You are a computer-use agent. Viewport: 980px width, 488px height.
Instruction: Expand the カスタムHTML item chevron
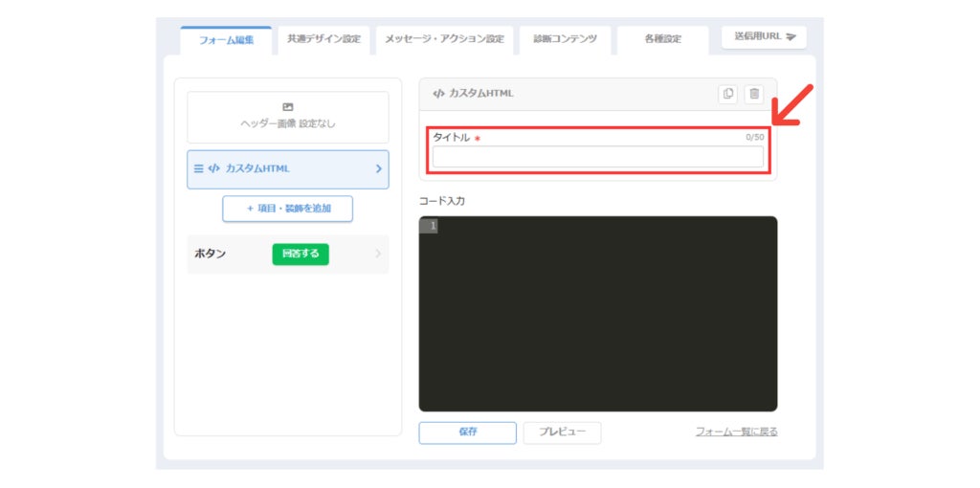coord(378,168)
